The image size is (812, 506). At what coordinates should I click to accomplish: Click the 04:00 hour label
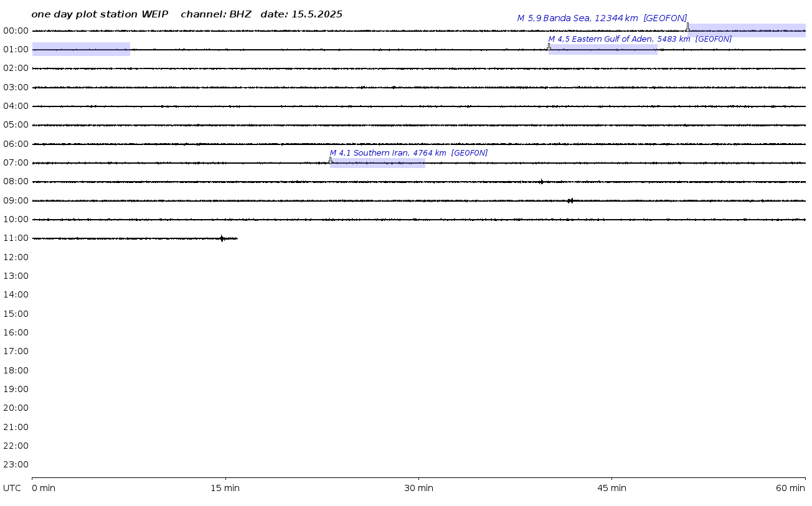coord(16,106)
